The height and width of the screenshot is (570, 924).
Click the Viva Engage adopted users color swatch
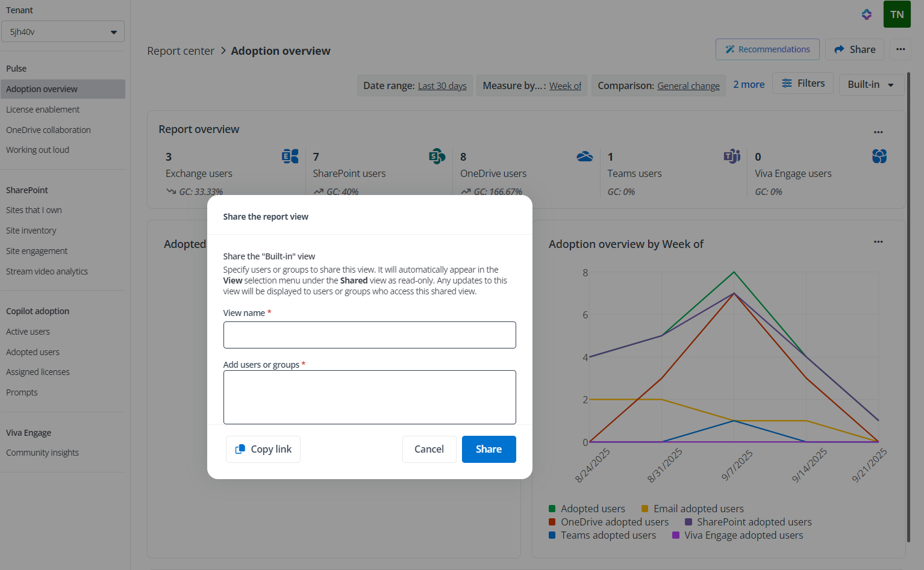(x=676, y=535)
